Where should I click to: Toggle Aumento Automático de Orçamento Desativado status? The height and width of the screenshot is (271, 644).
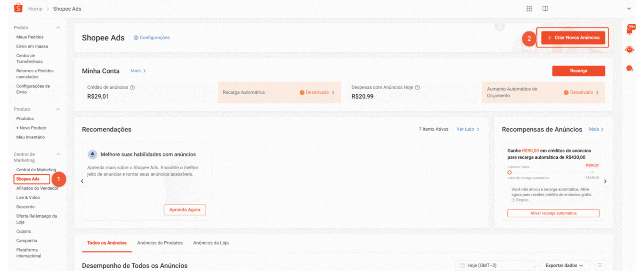coord(581,93)
